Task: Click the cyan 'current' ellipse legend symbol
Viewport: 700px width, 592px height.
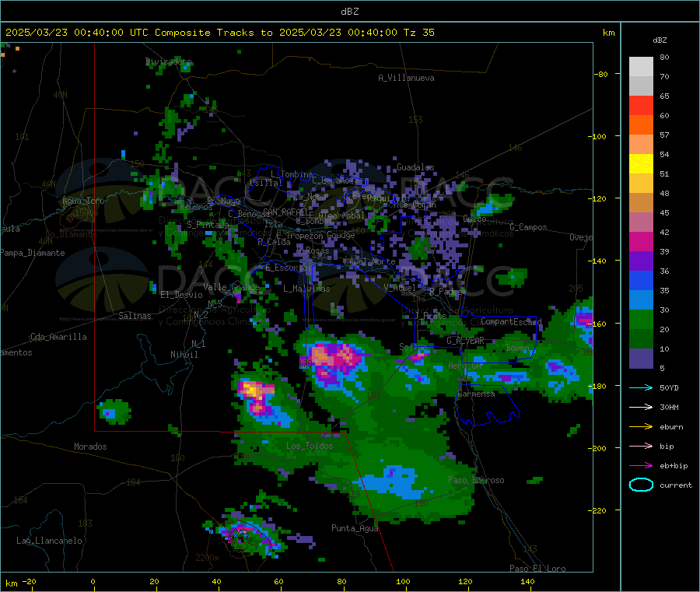Action: [641, 485]
